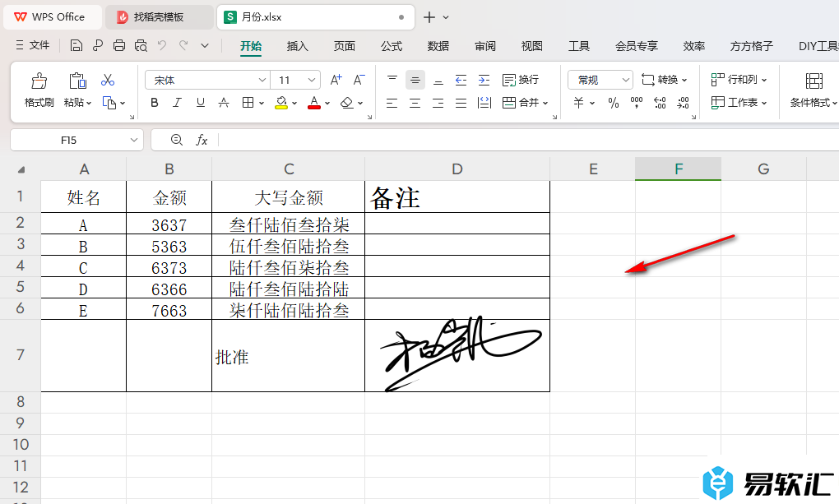The width and height of the screenshot is (839, 504).
Task: Apply cell borders icon
Action: click(x=248, y=103)
